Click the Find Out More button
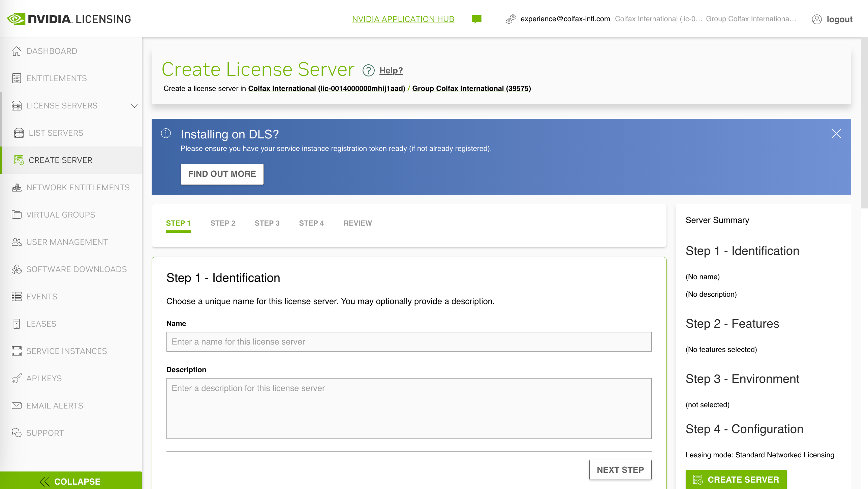The width and height of the screenshot is (868, 489). [x=222, y=174]
